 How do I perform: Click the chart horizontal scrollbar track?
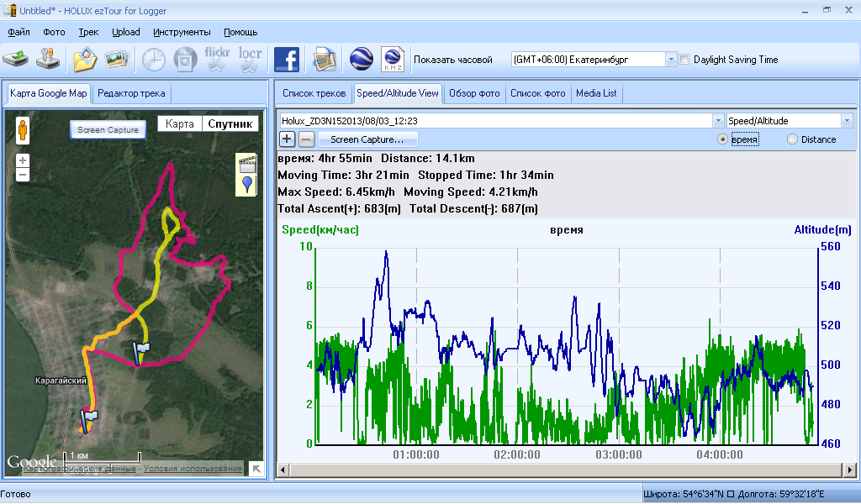(566, 470)
